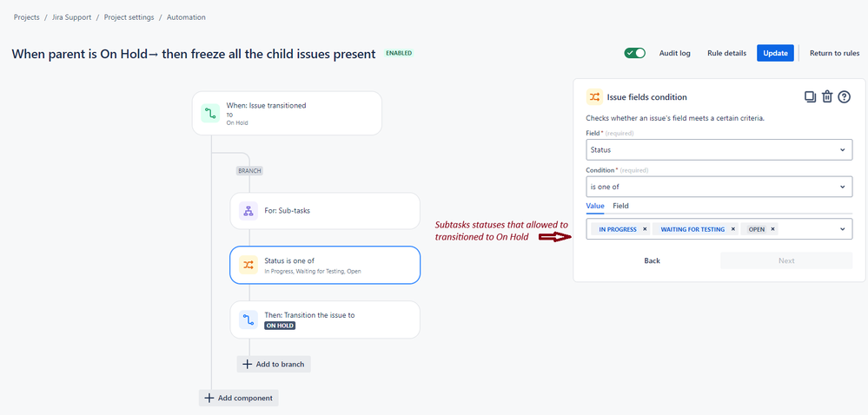Click the Issue transitioned trigger icon
The height and width of the screenshot is (415, 868).
tap(209, 114)
